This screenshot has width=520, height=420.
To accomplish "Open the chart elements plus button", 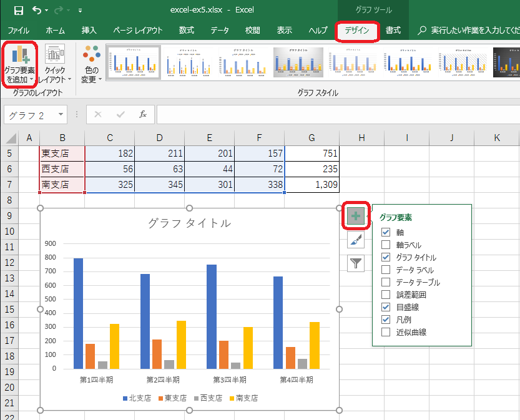I will point(356,216).
